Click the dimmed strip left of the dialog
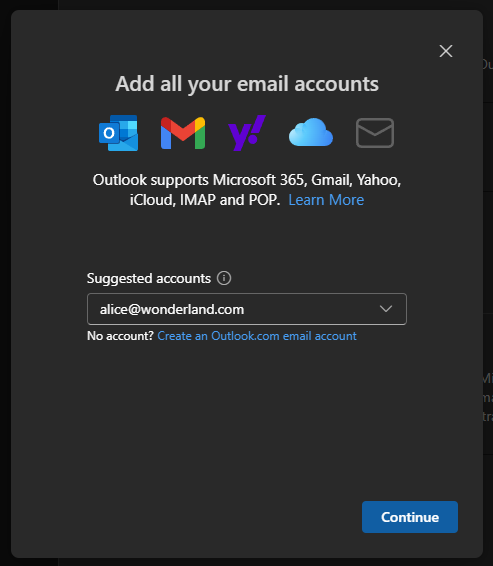 click(x=5, y=283)
